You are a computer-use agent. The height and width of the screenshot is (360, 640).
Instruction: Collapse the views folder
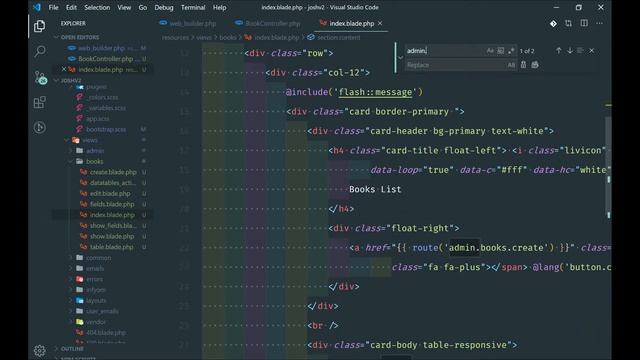pyautogui.click(x=67, y=140)
